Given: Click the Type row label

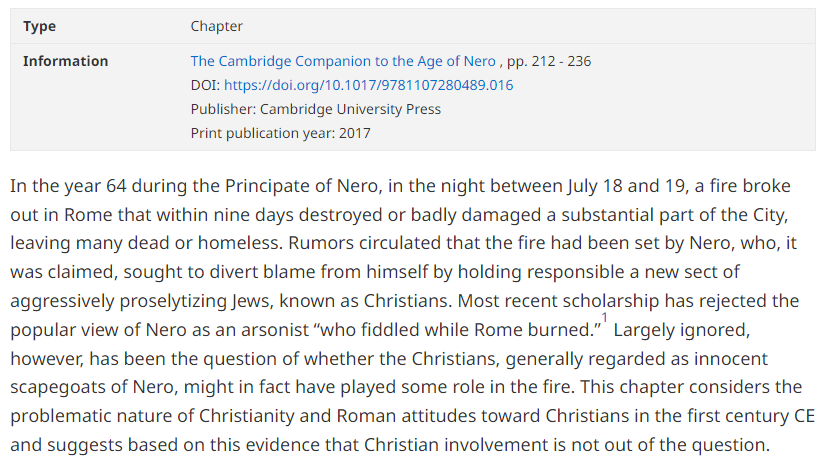Looking at the screenshot, I should click(x=40, y=26).
